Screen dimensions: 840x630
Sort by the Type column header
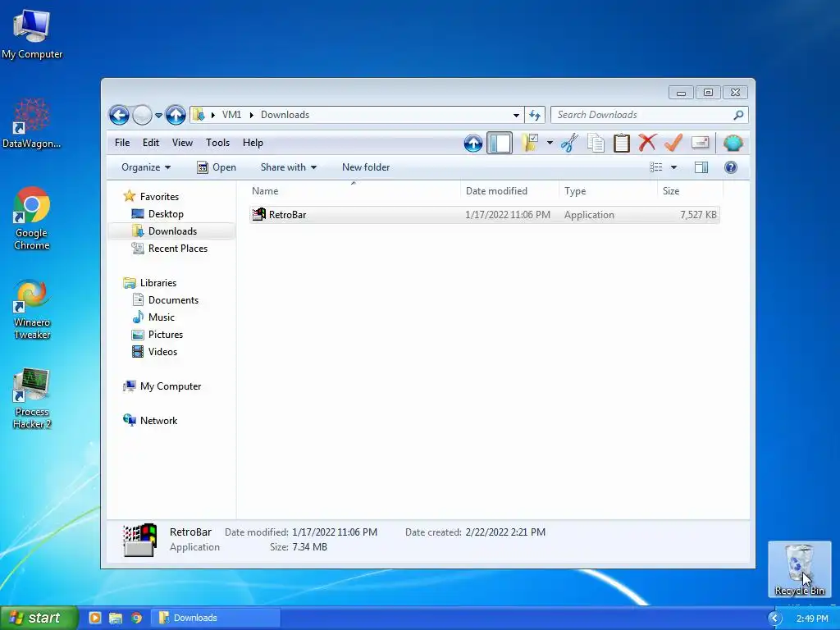tap(608, 190)
